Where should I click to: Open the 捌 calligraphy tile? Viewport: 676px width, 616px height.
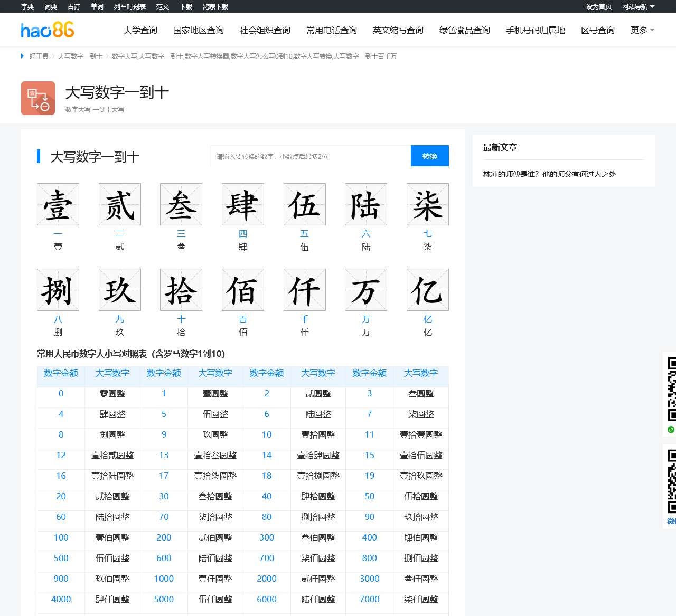[x=58, y=290]
